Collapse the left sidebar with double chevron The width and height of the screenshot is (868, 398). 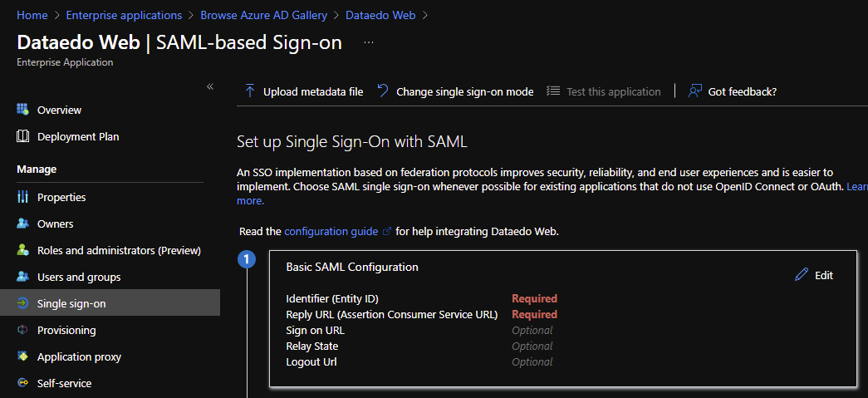pyautogui.click(x=210, y=86)
